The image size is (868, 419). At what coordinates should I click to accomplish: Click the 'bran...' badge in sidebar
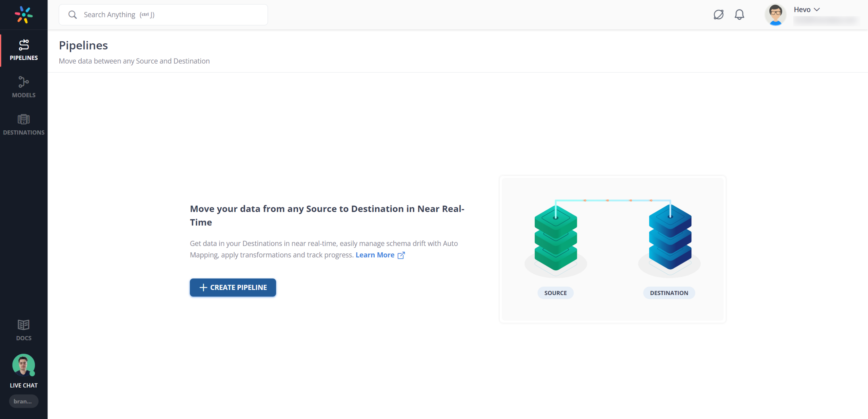point(23,401)
